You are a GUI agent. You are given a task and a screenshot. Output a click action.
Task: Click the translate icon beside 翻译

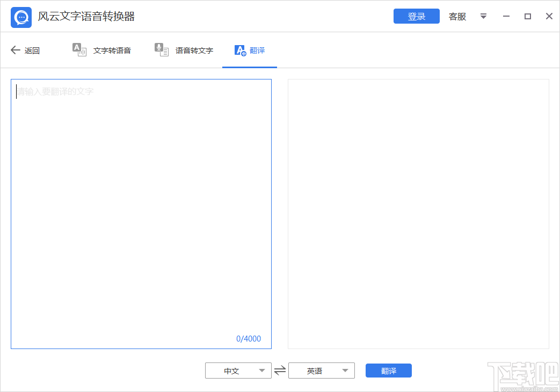(x=241, y=50)
